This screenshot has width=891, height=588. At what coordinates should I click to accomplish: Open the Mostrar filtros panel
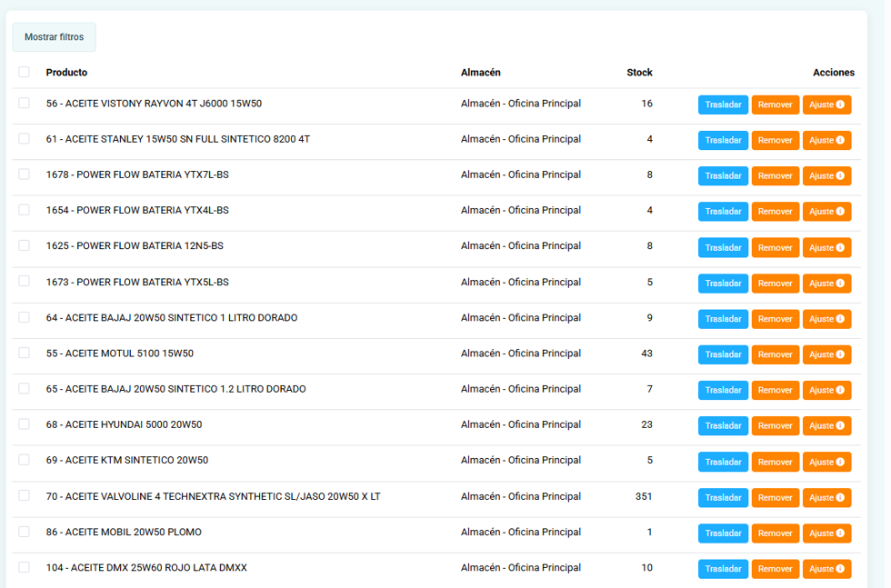tap(54, 37)
